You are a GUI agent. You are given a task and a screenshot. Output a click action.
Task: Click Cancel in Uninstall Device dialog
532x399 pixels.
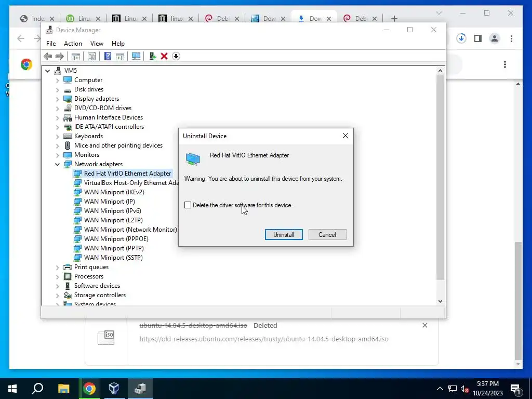click(x=327, y=234)
